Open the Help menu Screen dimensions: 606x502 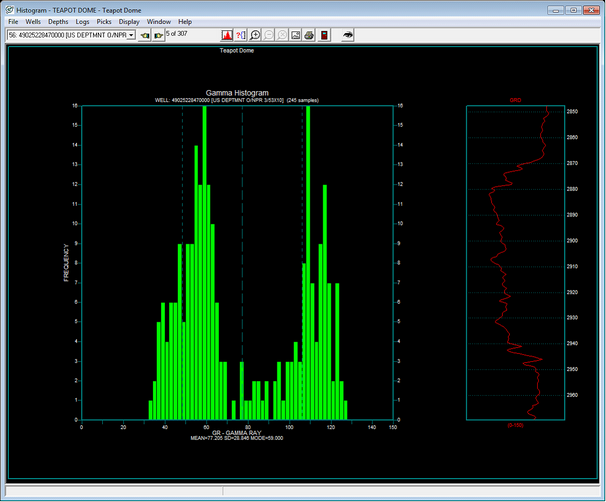point(185,21)
